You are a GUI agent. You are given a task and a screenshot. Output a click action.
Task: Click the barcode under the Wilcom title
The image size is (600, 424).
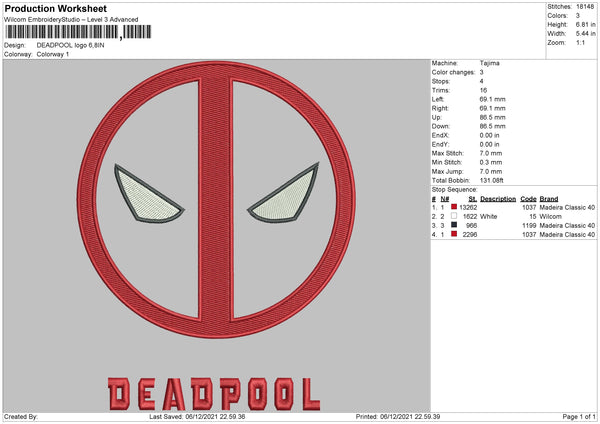[78, 32]
